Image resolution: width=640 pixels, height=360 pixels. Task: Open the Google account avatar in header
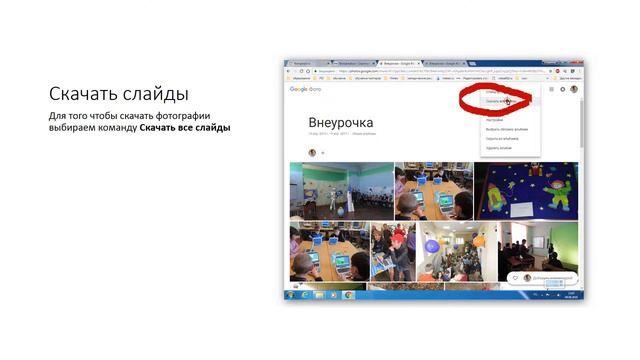click(x=574, y=89)
